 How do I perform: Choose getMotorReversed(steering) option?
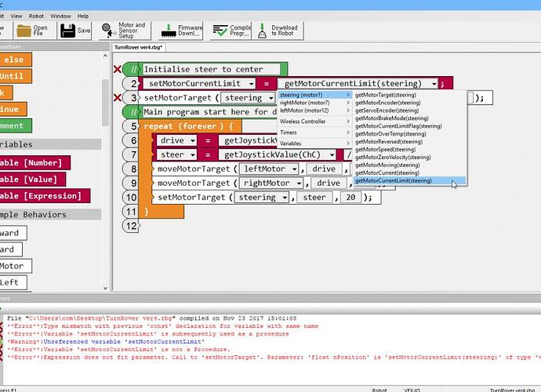click(388, 142)
